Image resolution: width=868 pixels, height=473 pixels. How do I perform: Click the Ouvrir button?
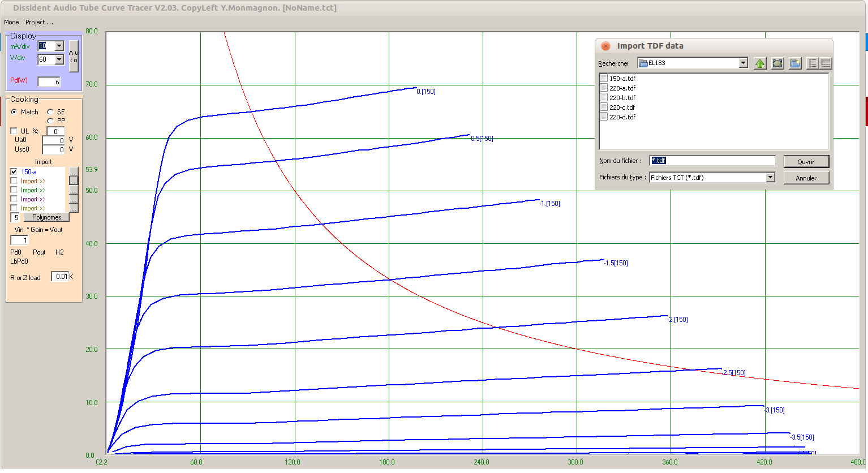[x=806, y=162]
